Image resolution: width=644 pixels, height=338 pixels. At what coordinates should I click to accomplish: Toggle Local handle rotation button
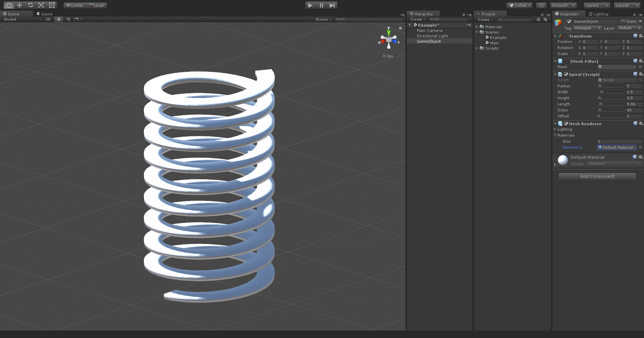[x=97, y=5]
